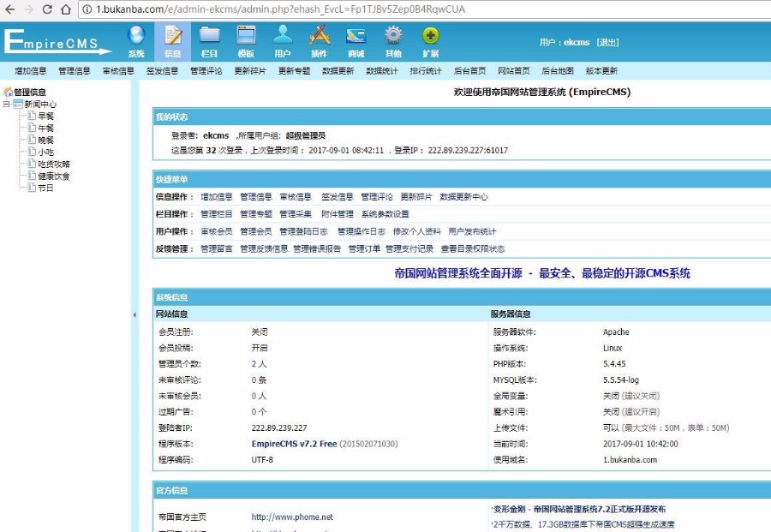The height and width of the screenshot is (532, 771).
Task: Click 管理留言 quick menu link
Action: pos(217,248)
